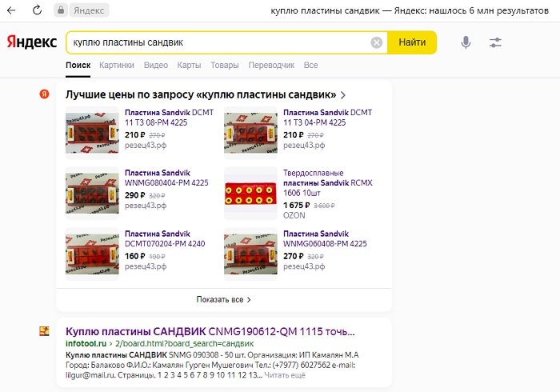
Task: Switch to the Картинки tab
Action: point(117,66)
